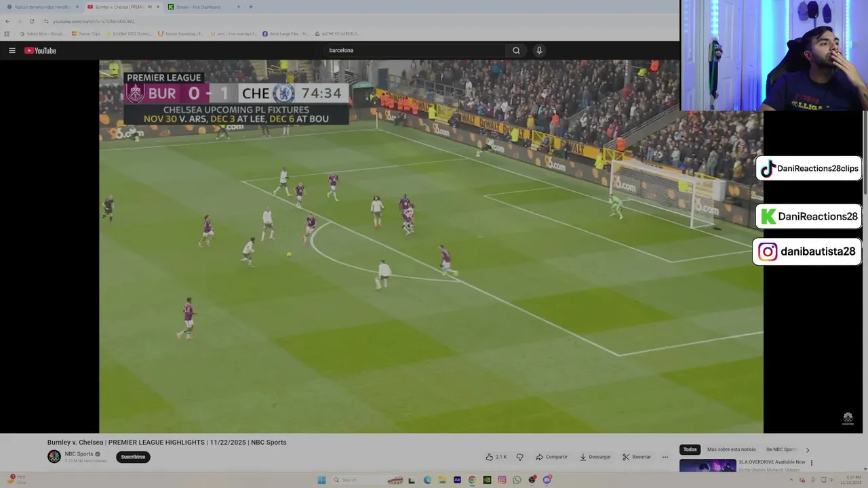Click the Recortar clip button
The width and height of the screenshot is (868, 488).
[637, 457]
